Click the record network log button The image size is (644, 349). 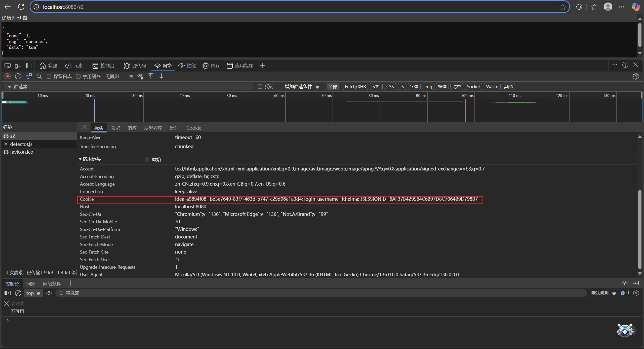[x=8, y=76]
